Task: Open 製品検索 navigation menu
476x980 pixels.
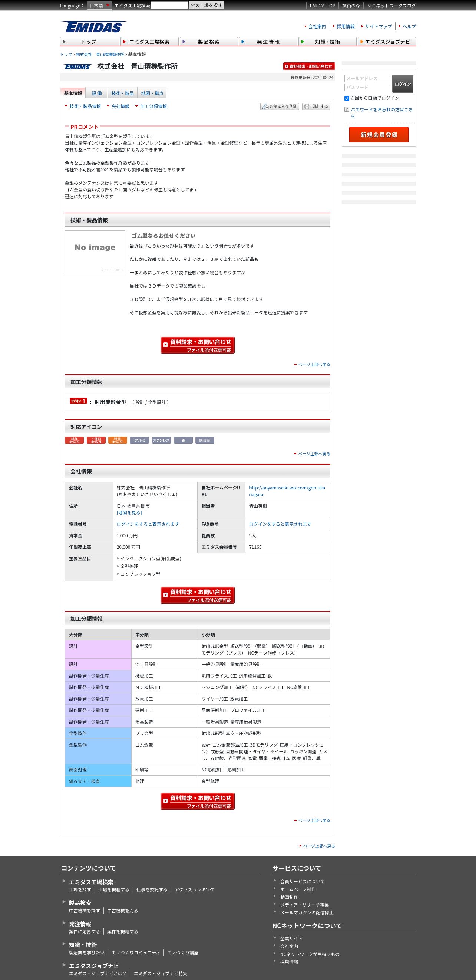Action: 209,42
